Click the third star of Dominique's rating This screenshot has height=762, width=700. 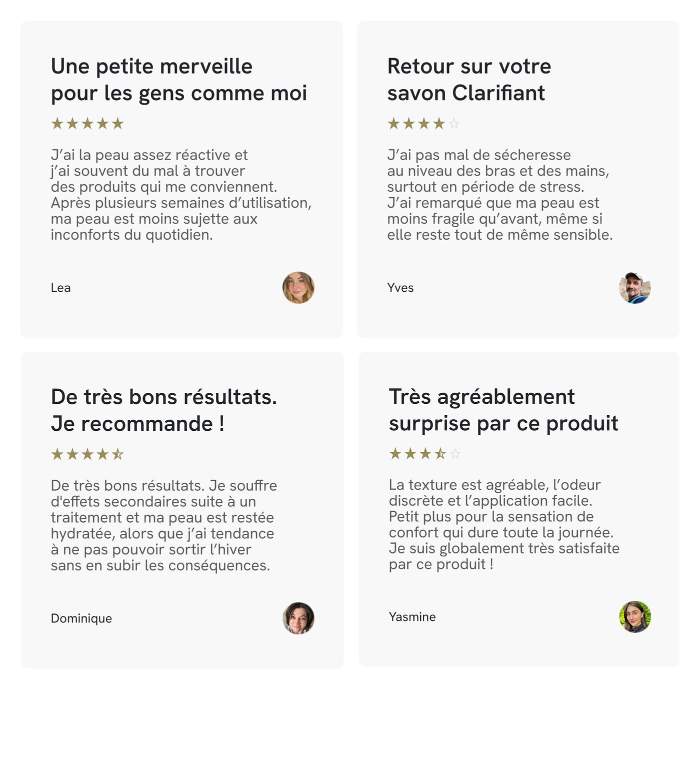pyautogui.click(x=87, y=454)
